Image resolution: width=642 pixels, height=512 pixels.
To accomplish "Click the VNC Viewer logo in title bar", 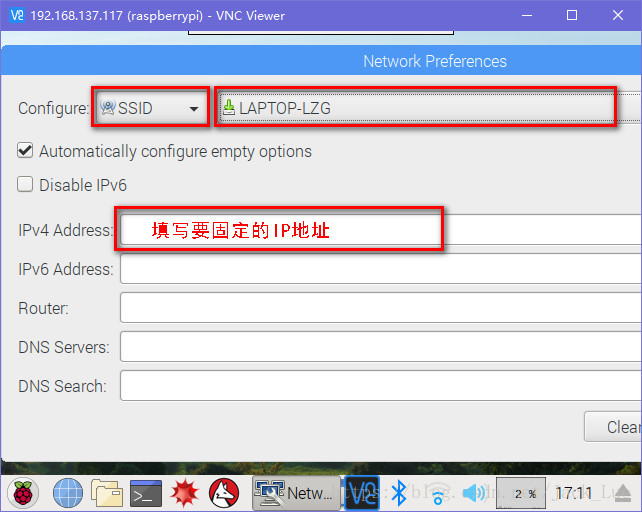I will (17, 16).
